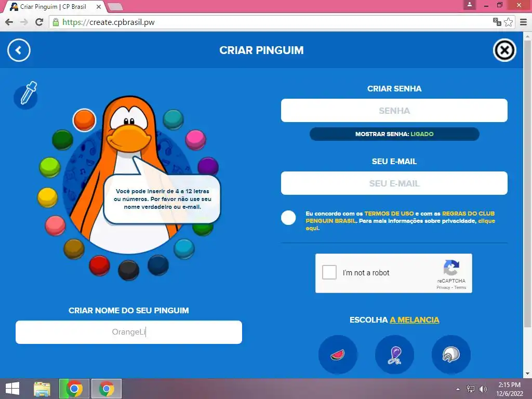This screenshot has height=399, width=532.
Task: Close the Criar Pinguim form with X icon
Action: coord(504,50)
